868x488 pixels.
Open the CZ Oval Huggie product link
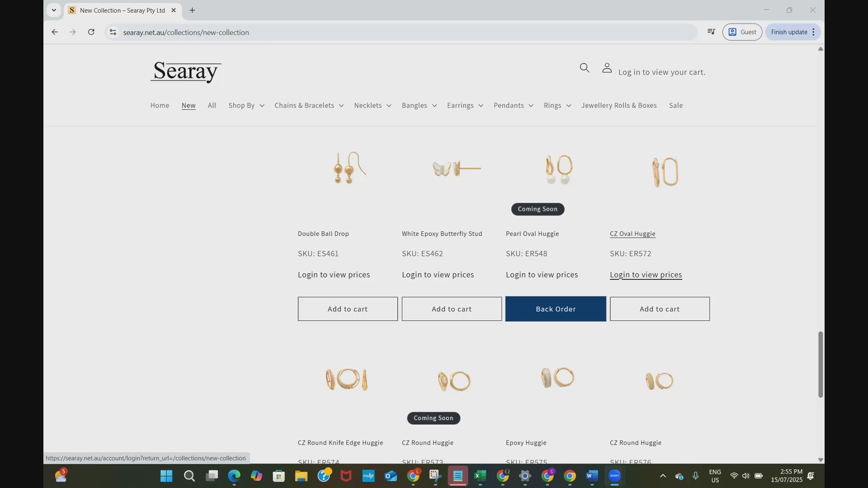coord(632,234)
